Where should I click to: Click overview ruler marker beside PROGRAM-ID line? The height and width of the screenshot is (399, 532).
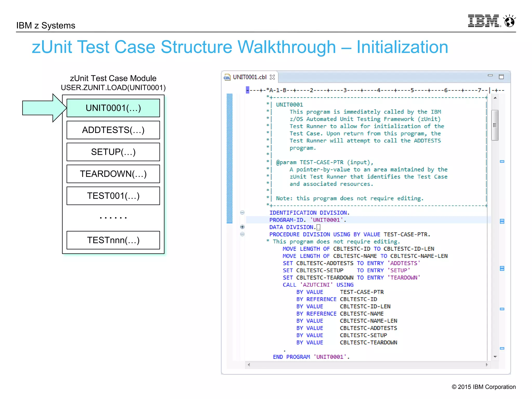[x=502, y=221]
